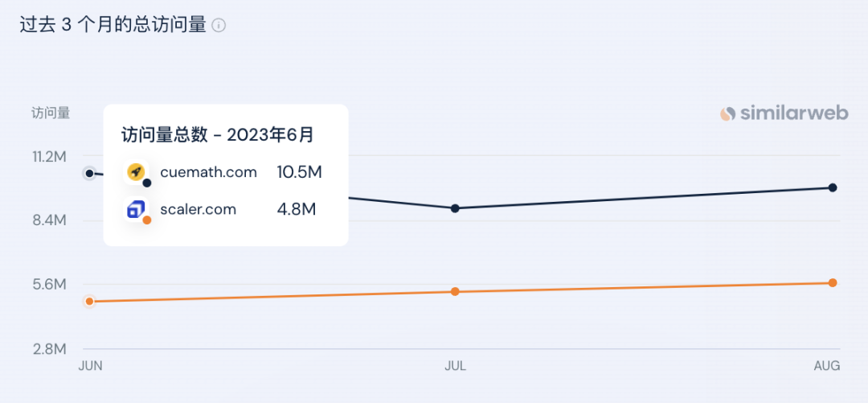Select scaler July orange data point
Screen dimensions: 868x403
coord(455,291)
